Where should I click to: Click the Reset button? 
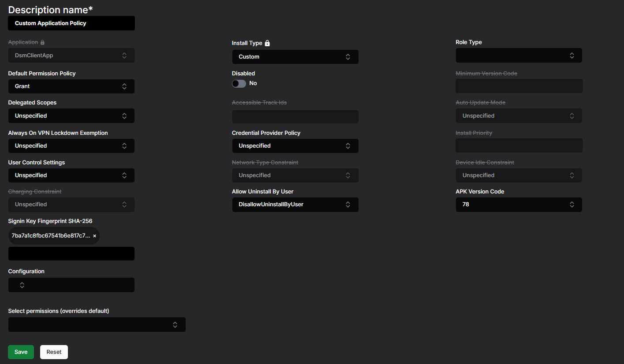point(54,352)
